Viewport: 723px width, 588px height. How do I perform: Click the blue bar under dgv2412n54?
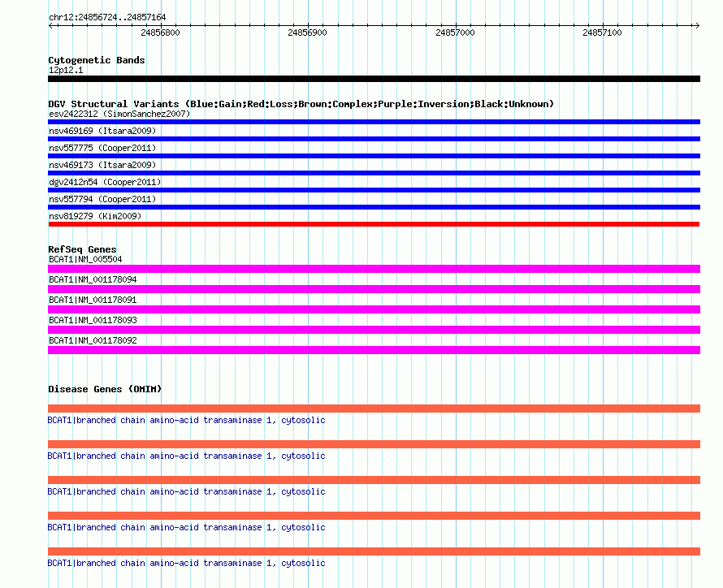(x=374, y=190)
